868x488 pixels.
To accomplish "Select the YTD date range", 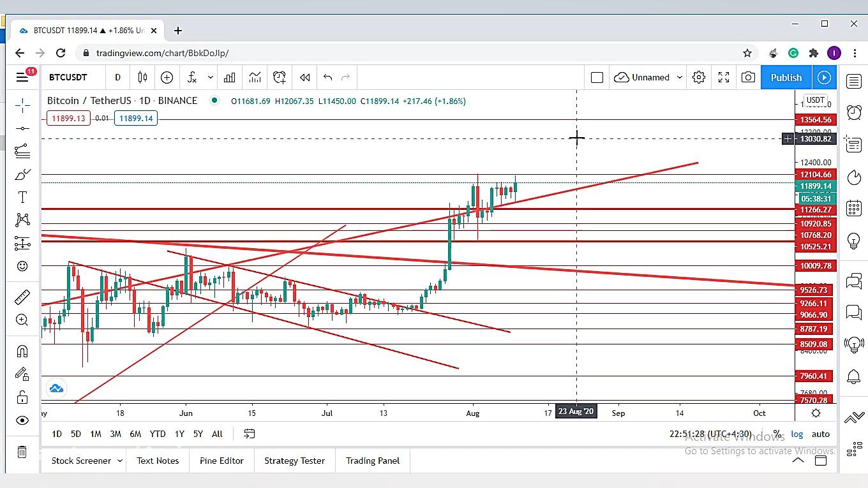I will click(157, 434).
